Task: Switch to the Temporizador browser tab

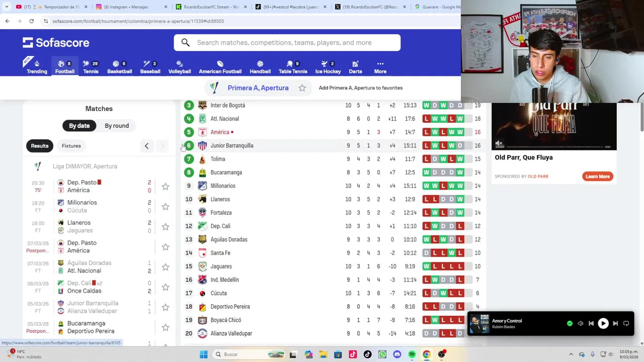Action: [x=50, y=7]
